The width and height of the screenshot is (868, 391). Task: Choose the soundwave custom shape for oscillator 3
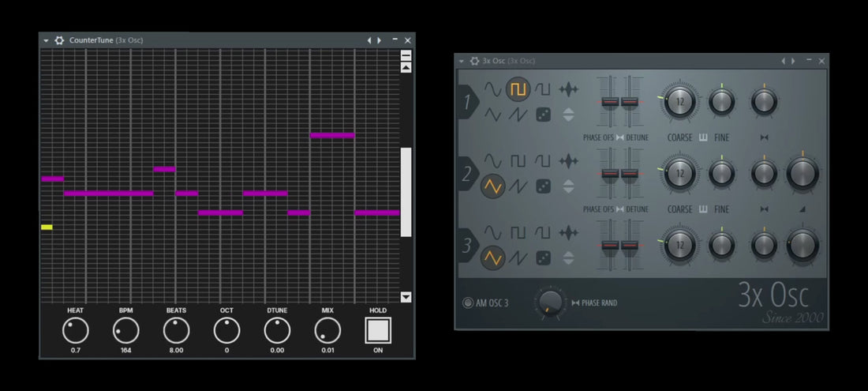point(568,232)
